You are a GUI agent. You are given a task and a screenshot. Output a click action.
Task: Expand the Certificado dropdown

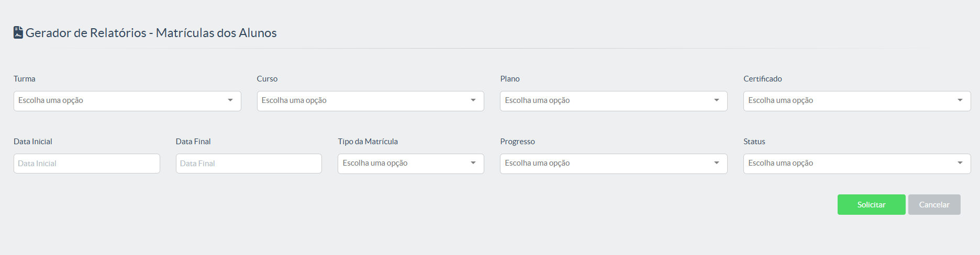856,101
